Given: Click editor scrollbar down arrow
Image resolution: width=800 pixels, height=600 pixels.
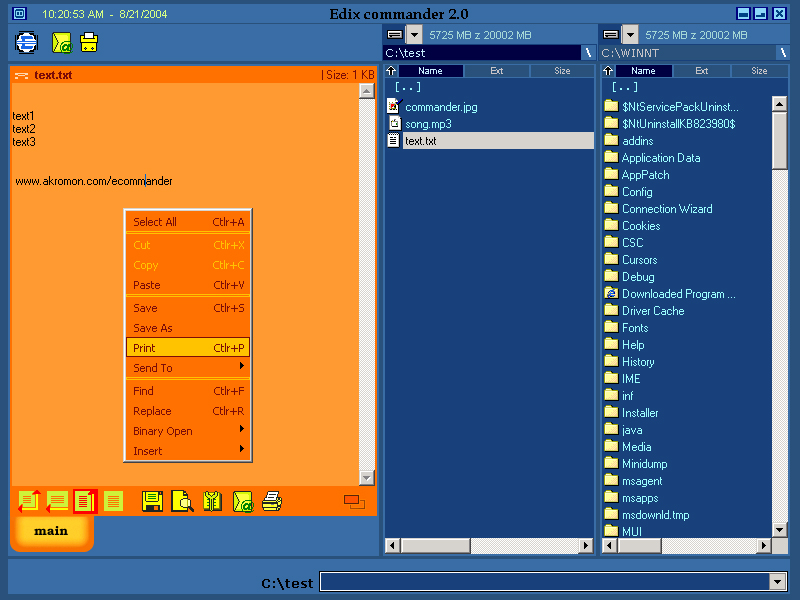Looking at the screenshot, I should tap(366, 478).
